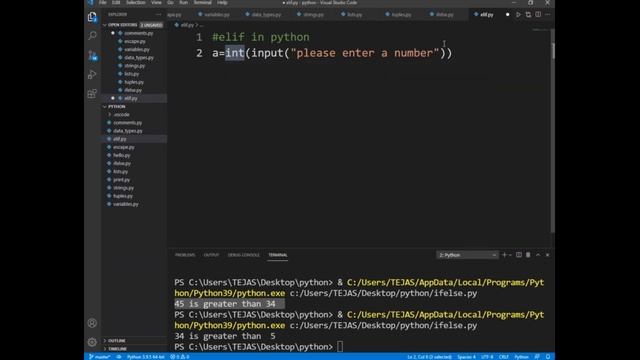Split the terminal panel
Screen dimensions: 640x360
(519, 255)
